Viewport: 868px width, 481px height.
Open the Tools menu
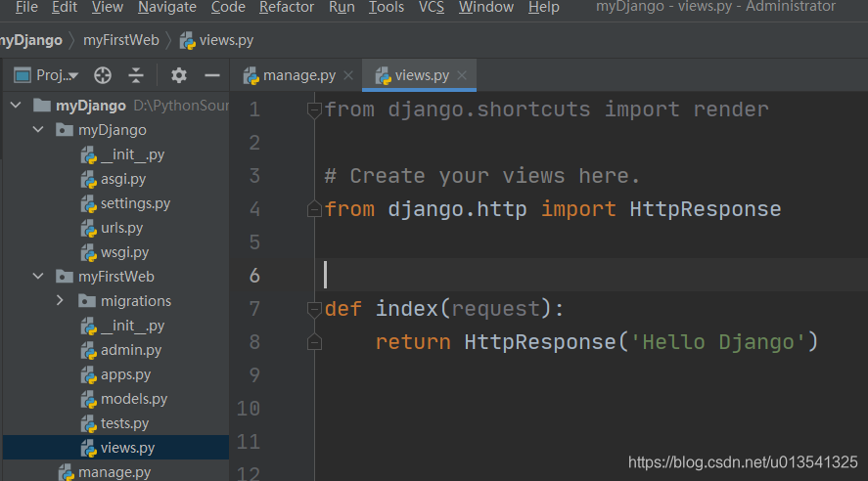pos(387,7)
